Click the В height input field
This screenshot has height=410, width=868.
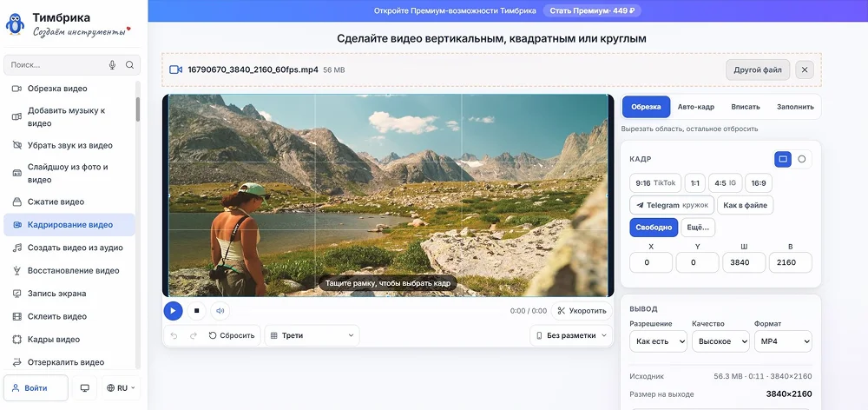click(x=791, y=262)
